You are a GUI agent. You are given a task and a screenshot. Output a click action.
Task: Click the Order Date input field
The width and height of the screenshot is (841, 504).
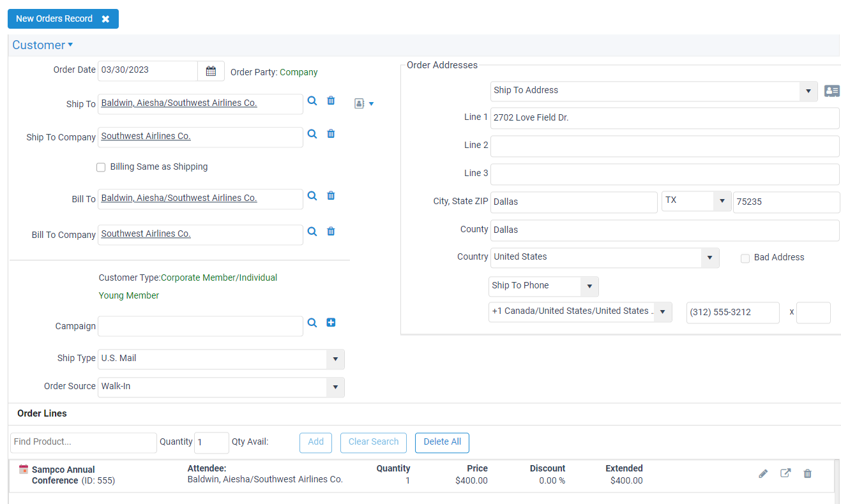point(148,71)
